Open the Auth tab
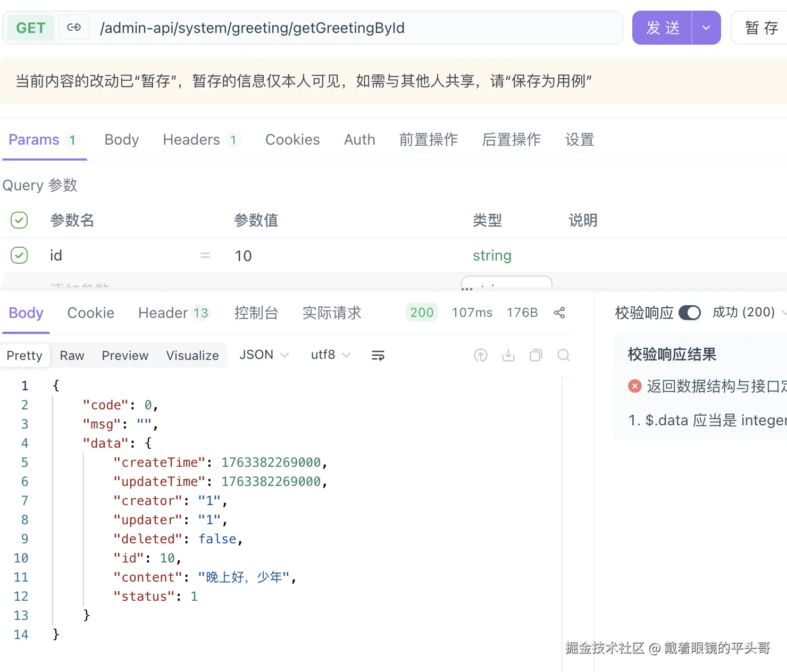The image size is (787, 672). (x=359, y=140)
